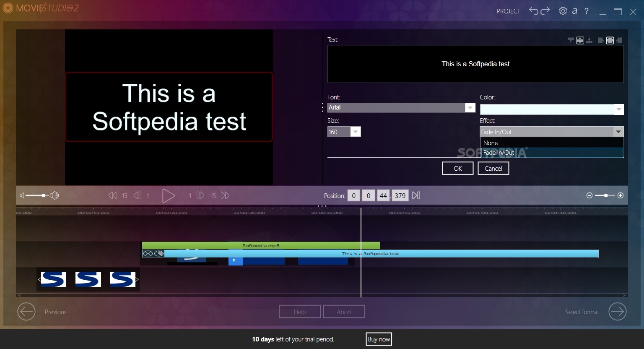Center the text horizontally
644x349 pixels.
(x=610, y=40)
